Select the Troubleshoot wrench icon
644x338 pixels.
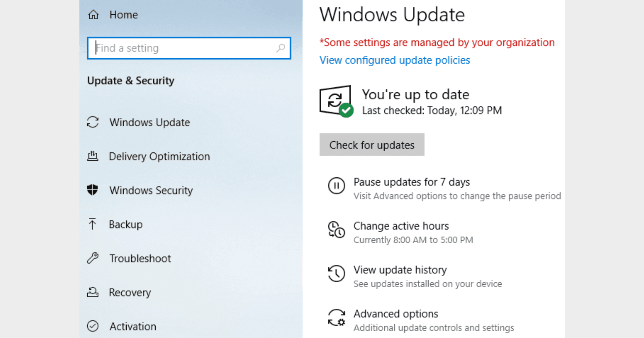click(x=93, y=258)
